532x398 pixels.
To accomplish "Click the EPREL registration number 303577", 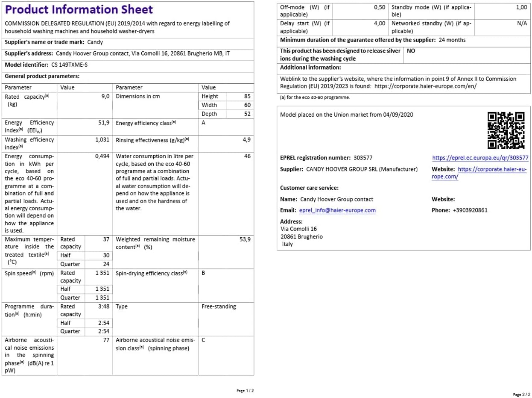I will tap(362, 158).
